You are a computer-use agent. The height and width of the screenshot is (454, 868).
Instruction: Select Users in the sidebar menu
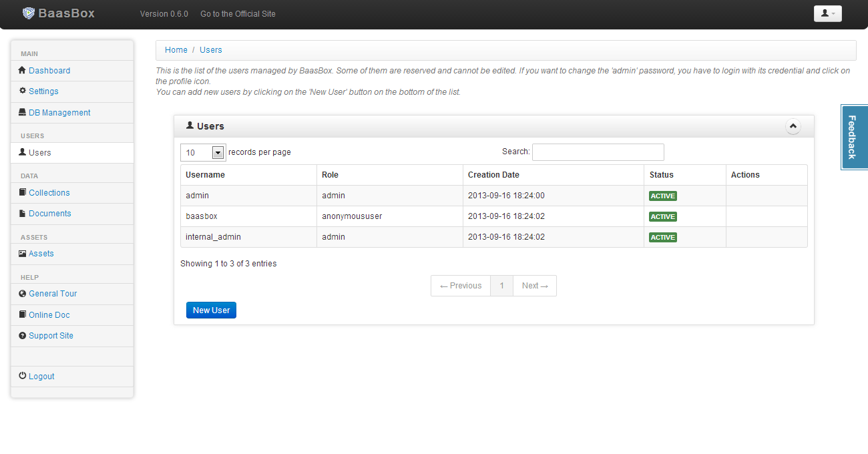(x=39, y=152)
